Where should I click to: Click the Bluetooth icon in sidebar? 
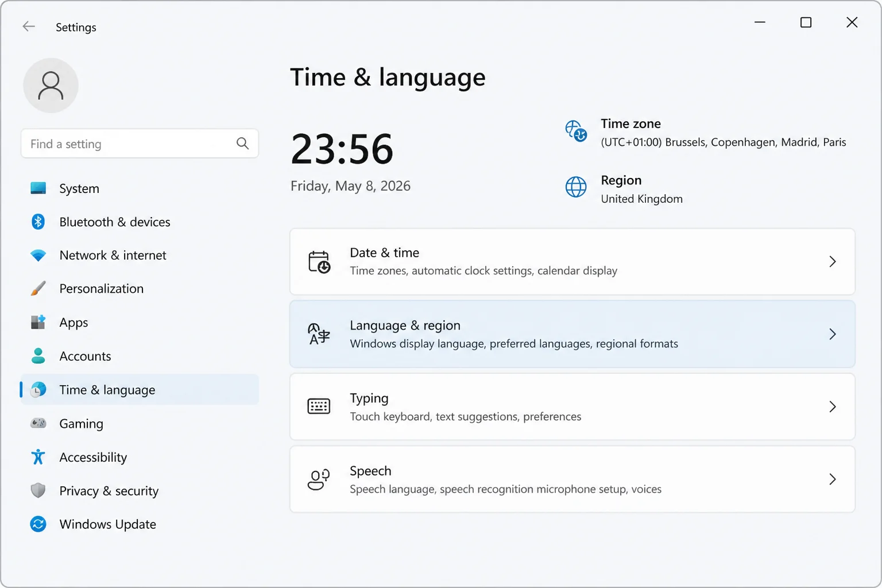coord(38,222)
